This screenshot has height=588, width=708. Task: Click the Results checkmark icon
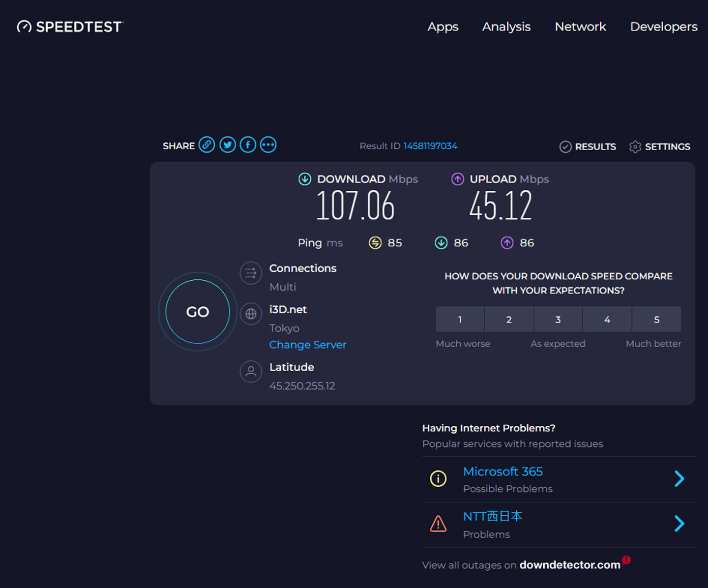565,147
